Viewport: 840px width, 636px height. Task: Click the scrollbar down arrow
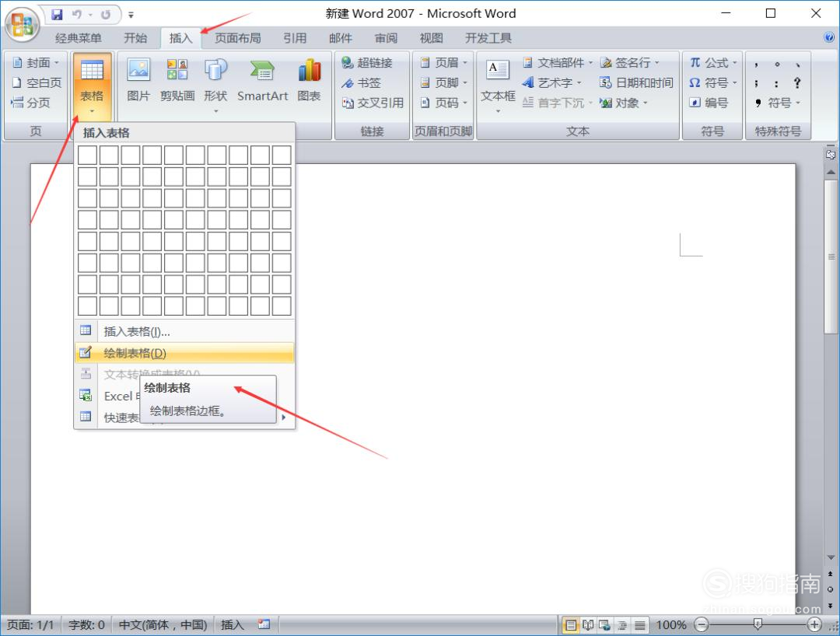pyautogui.click(x=831, y=557)
